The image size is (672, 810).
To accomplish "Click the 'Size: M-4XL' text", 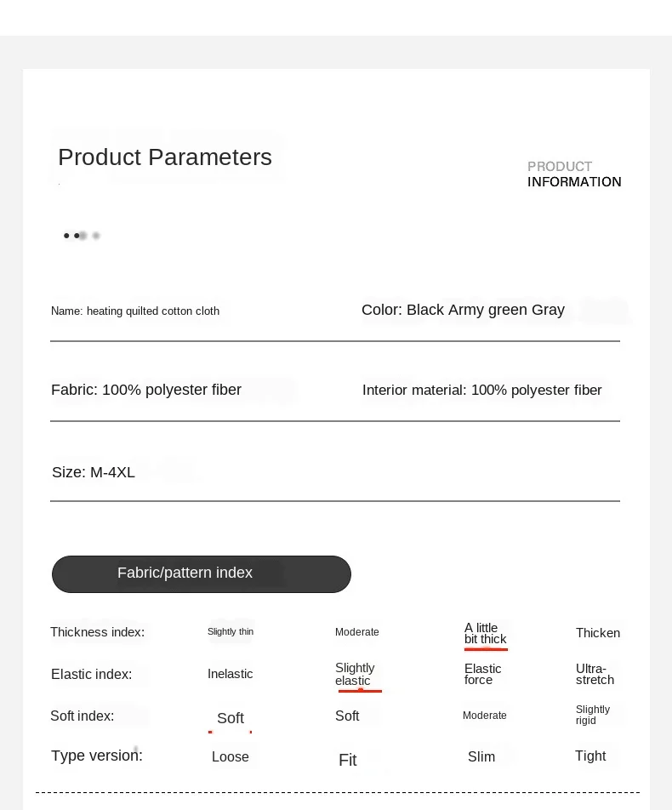I will tap(94, 472).
